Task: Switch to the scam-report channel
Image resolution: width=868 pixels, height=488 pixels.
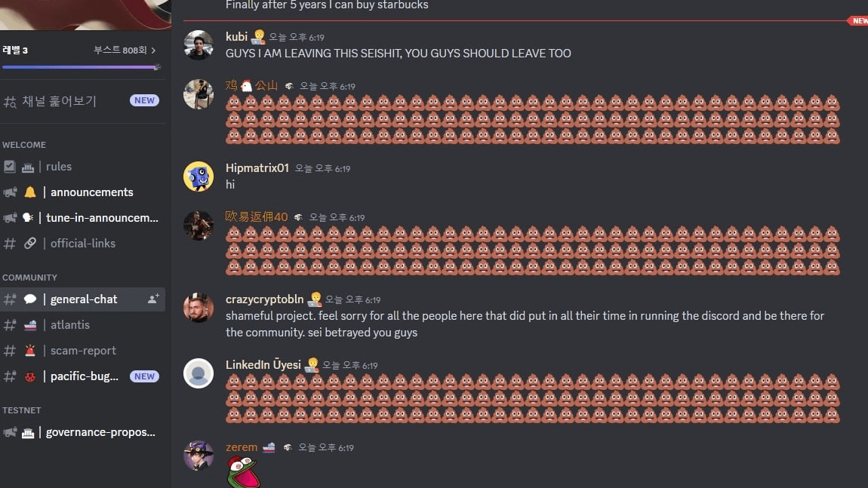Action: (x=83, y=350)
